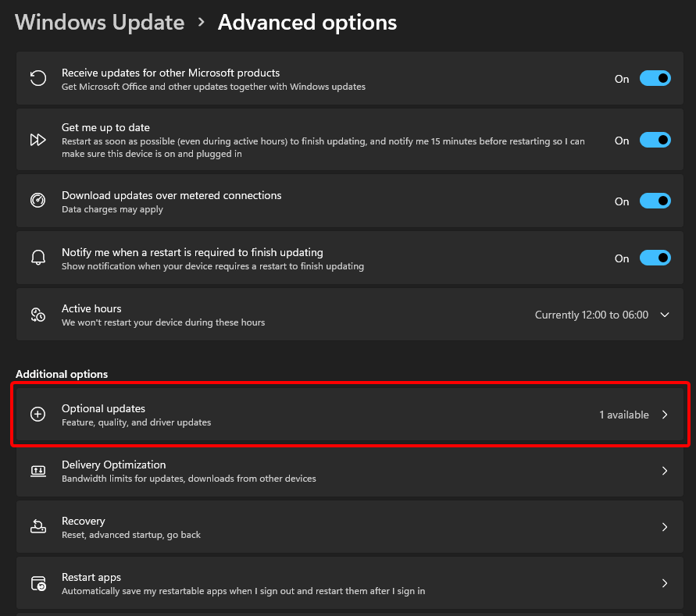
Task: Click "Show notification when your device requires" description
Action: 212,266
